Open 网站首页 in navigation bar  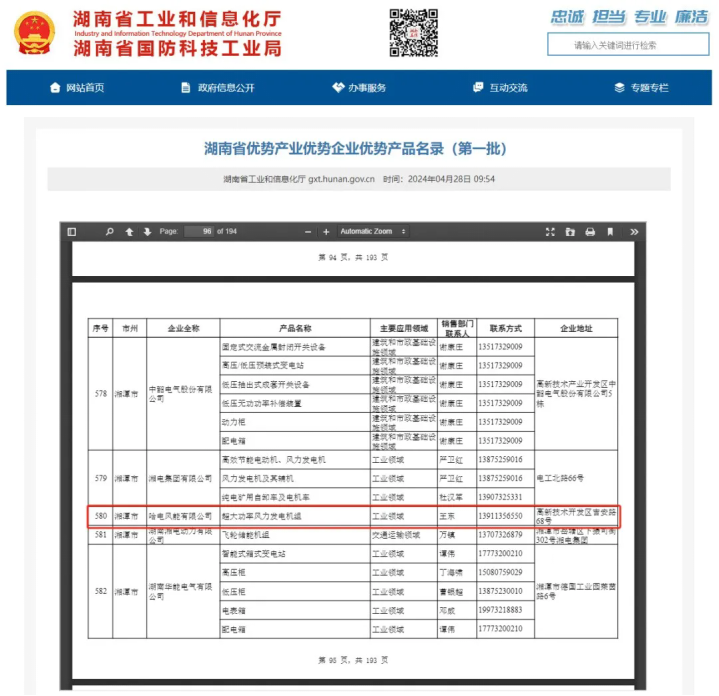(77, 88)
